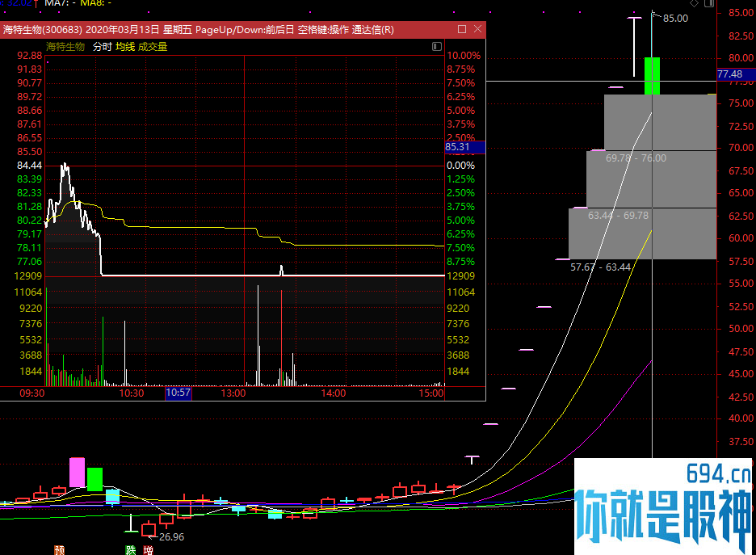This screenshot has height=555, width=756.
Task: Click the 09:30 time axis label
Action: pos(31,393)
